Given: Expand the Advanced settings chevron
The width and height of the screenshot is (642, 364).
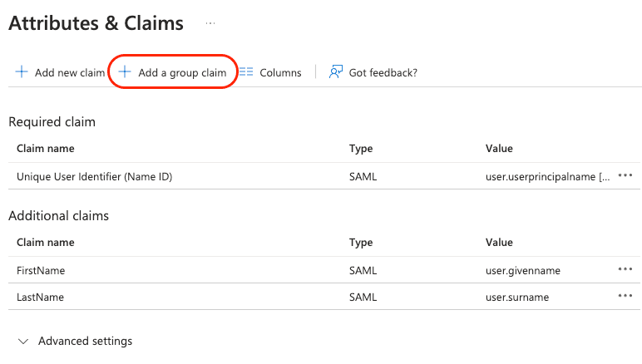Looking at the screenshot, I should tap(22, 341).
